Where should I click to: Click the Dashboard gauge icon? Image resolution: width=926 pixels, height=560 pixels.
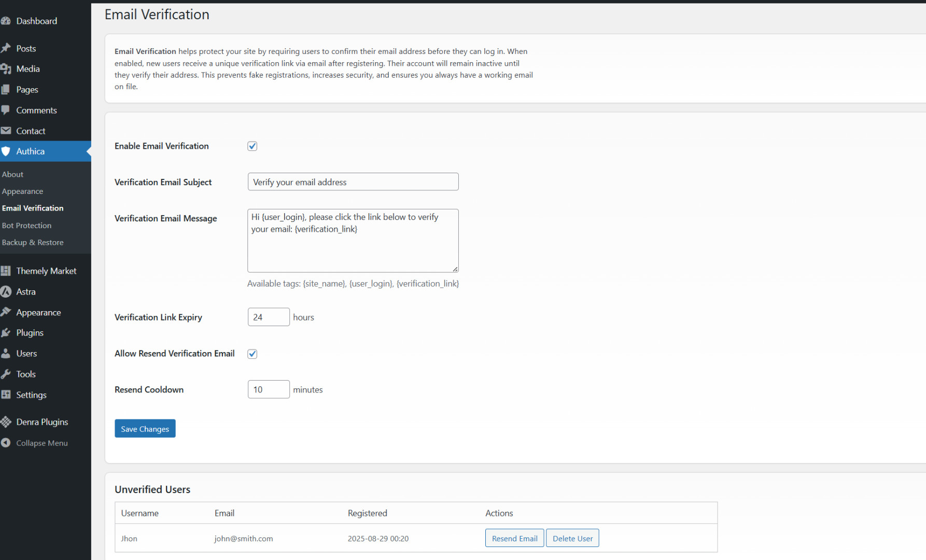[6, 21]
